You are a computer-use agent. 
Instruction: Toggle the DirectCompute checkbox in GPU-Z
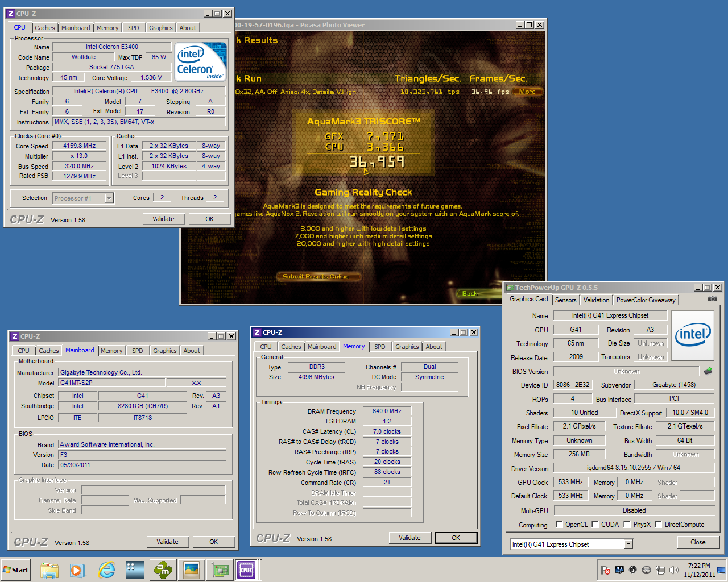pos(658,525)
